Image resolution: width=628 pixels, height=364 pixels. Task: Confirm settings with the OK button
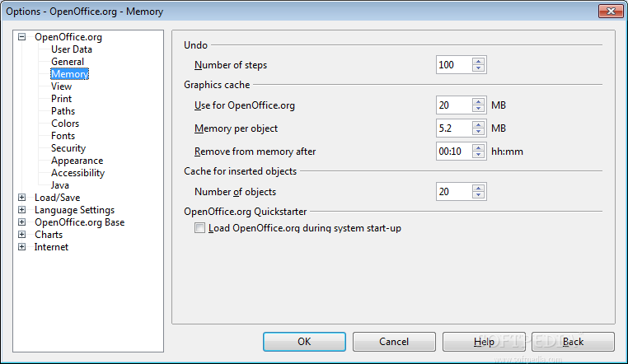(304, 342)
